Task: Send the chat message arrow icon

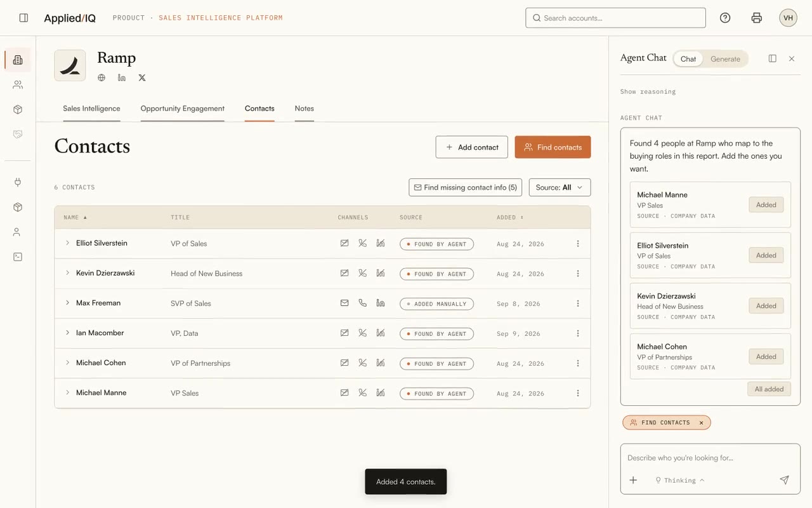Action: click(785, 480)
